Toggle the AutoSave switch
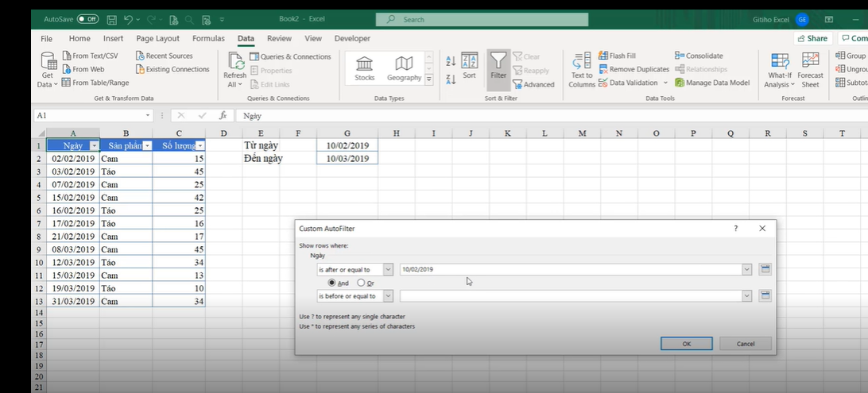The image size is (868, 393). [x=87, y=18]
